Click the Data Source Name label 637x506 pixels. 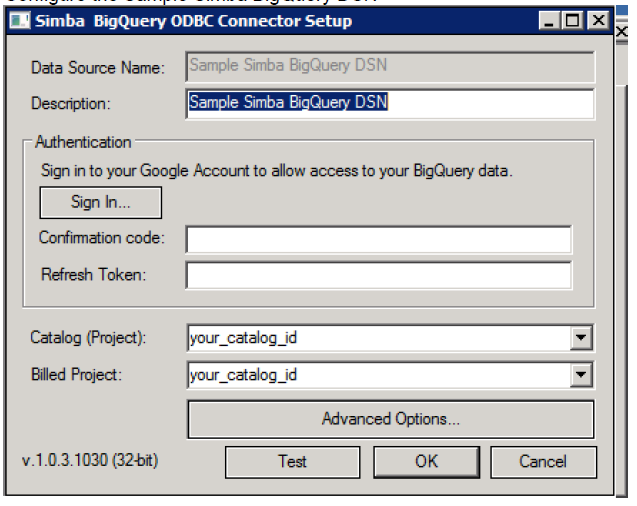coord(98,67)
